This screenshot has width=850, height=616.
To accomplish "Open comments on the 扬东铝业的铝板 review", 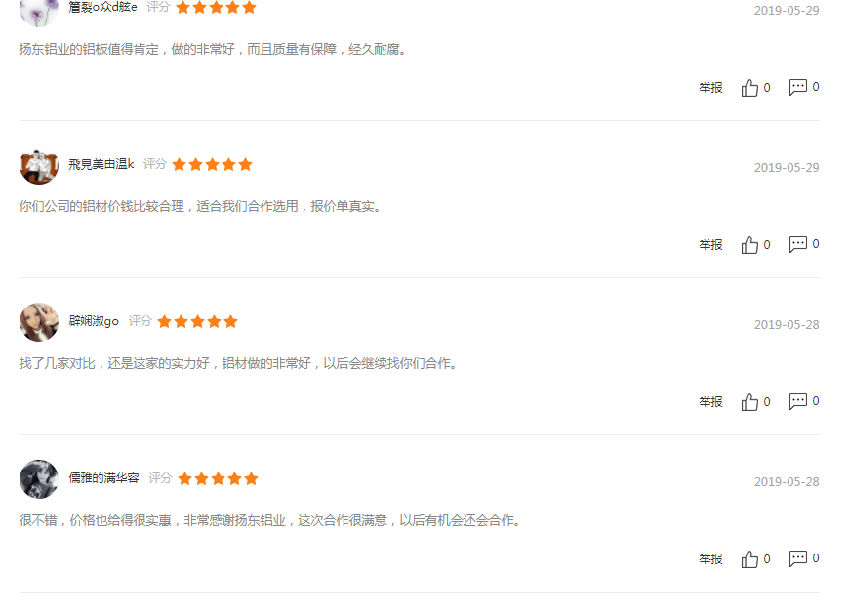I will pyautogui.click(x=798, y=87).
